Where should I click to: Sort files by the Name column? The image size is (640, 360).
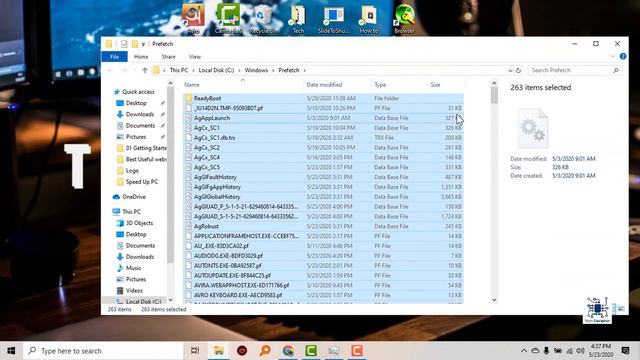pos(192,85)
